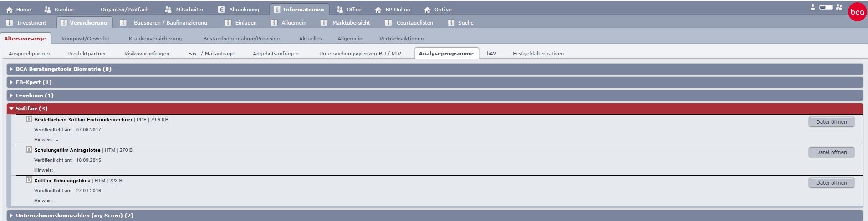The image size is (868, 221).
Task: Go to Bestandsübernahme/Provision tab
Action: (241, 39)
